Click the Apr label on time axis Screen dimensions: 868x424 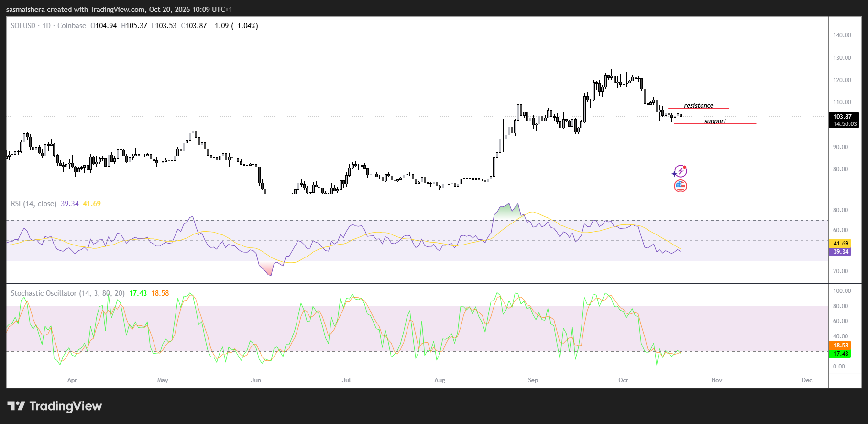pos(72,380)
